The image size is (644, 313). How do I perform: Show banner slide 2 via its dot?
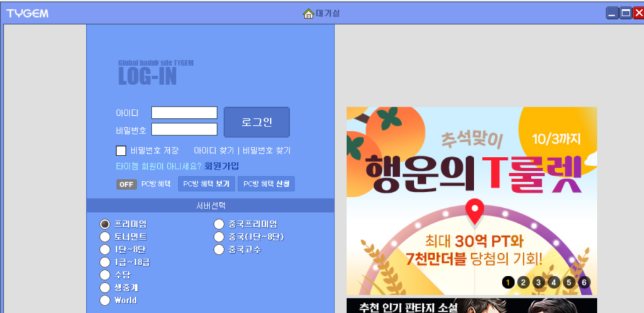(523, 283)
